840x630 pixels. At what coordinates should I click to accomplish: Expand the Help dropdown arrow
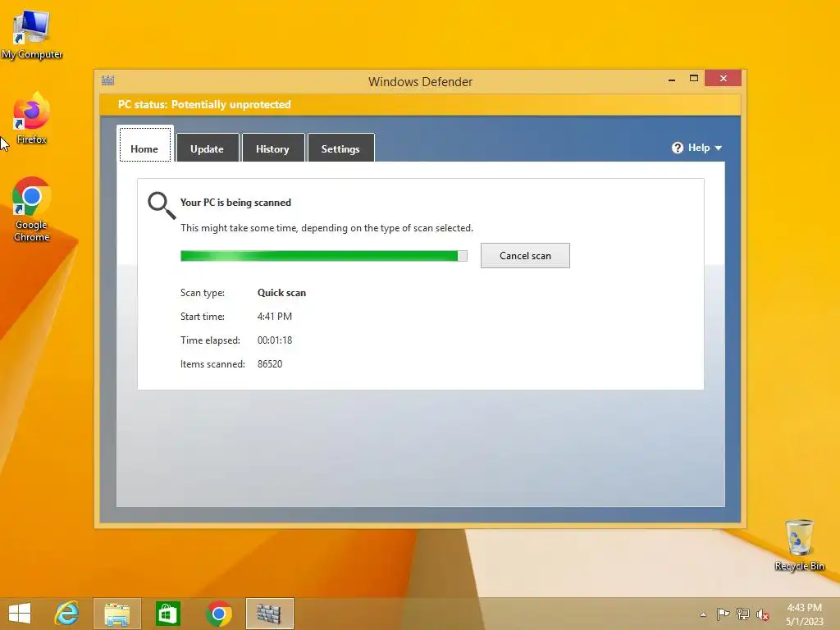click(719, 148)
